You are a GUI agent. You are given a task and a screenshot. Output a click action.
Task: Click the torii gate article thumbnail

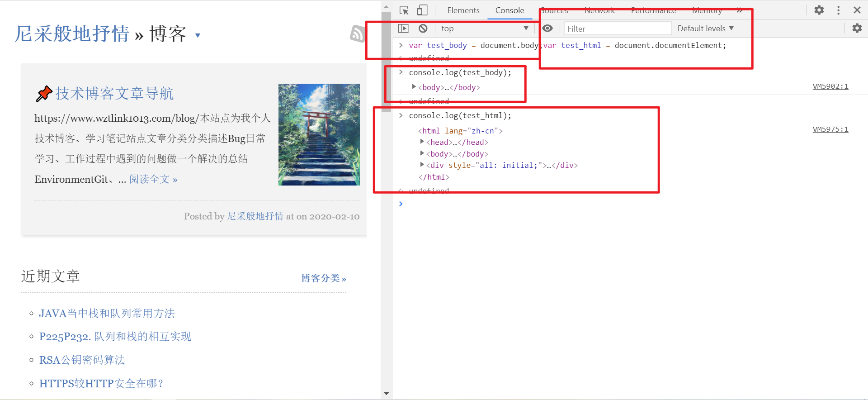tap(319, 134)
